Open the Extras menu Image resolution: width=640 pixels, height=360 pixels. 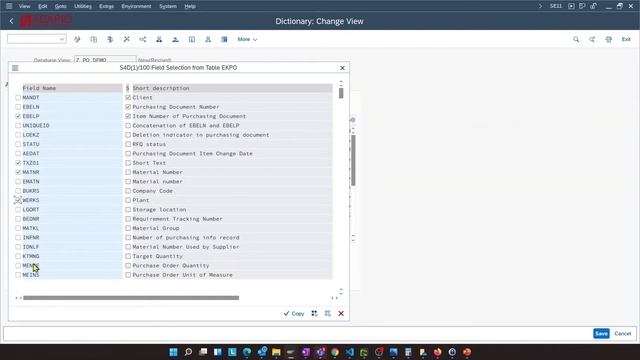pyautogui.click(x=107, y=6)
